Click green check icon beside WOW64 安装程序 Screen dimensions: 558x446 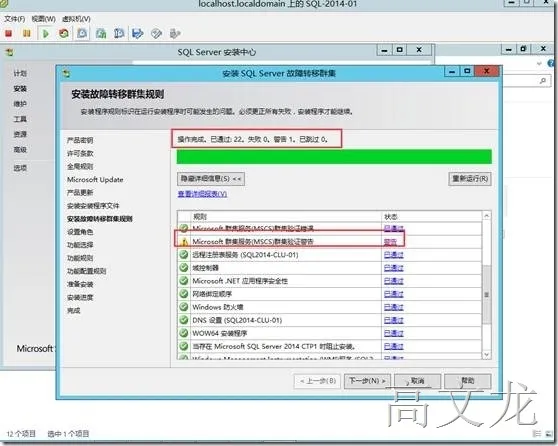click(x=184, y=333)
